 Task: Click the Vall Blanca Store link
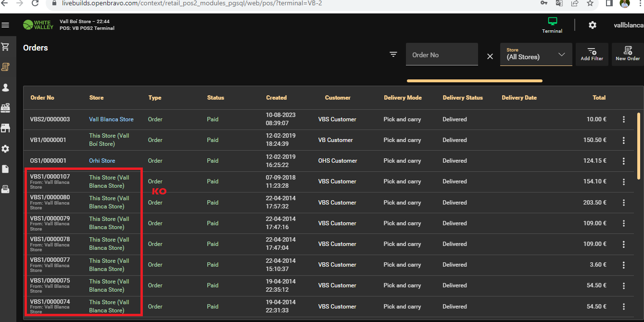(x=111, y=119)
